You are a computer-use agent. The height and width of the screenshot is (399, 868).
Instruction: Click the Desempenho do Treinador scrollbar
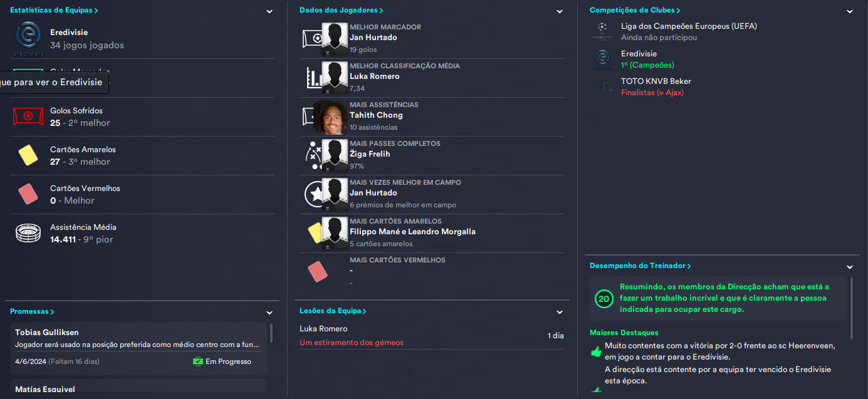[x=851, y=308]
